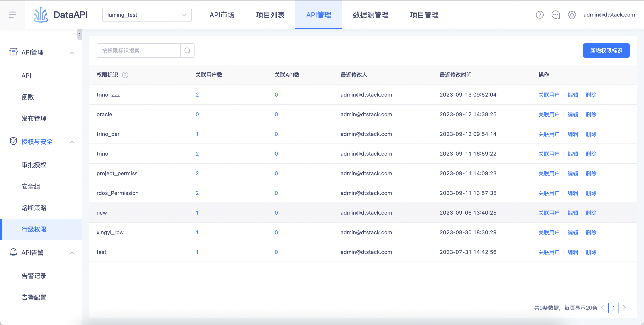Click page number 1 in pagination
This screenshot has width=644, height=325.
click(614, 308)
